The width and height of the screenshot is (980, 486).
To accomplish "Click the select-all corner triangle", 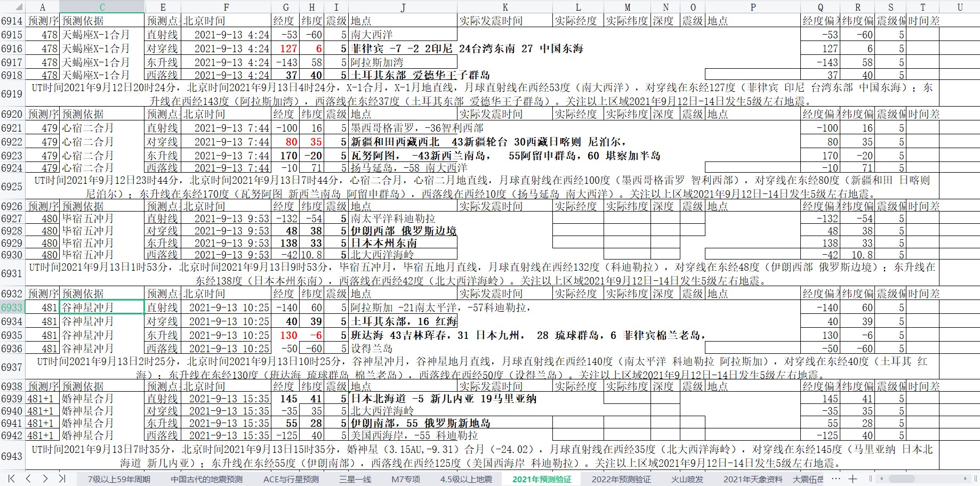I will [x=19, y=7].
